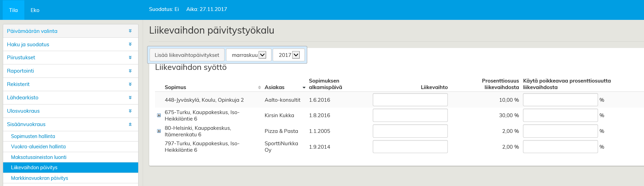Sort table by the Sopimus column arrows
The image size is (644, 186).
pyautogui.click(x=259, y=88)
